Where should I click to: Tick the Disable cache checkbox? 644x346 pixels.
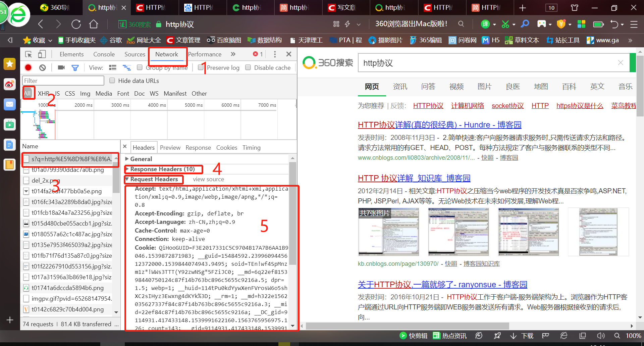(248, 67)
